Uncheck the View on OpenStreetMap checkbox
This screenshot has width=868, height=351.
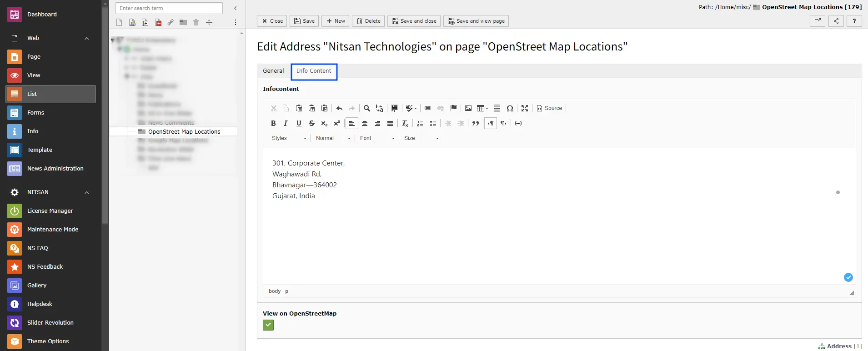point(268,325)
